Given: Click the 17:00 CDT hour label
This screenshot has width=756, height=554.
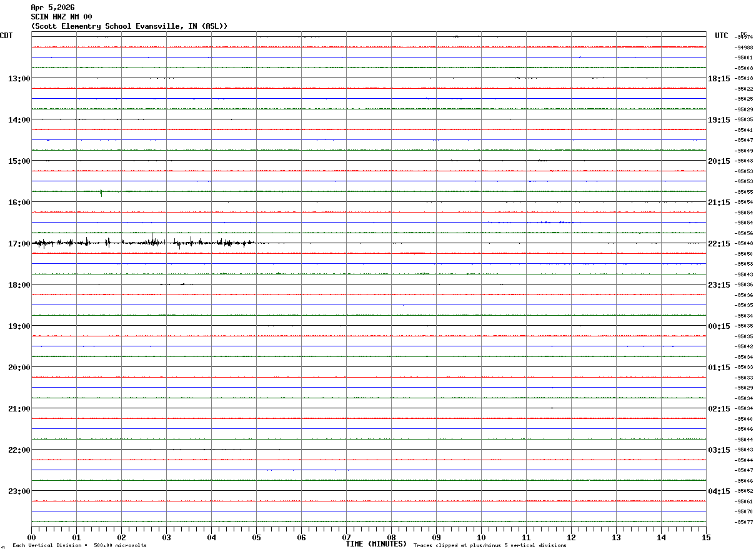Looking at the screenshot, I should click(x=18, y=243).
